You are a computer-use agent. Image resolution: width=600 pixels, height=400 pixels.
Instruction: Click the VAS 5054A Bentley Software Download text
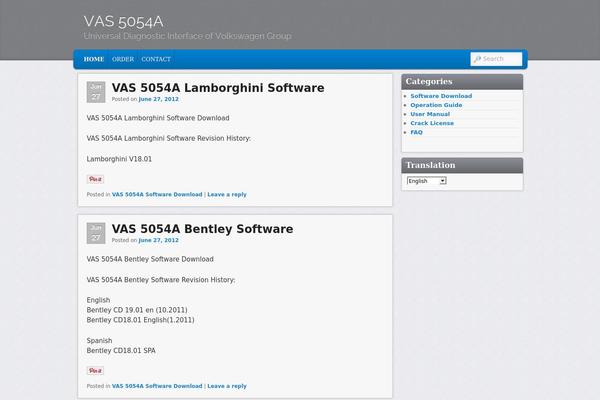pos(150,259)
